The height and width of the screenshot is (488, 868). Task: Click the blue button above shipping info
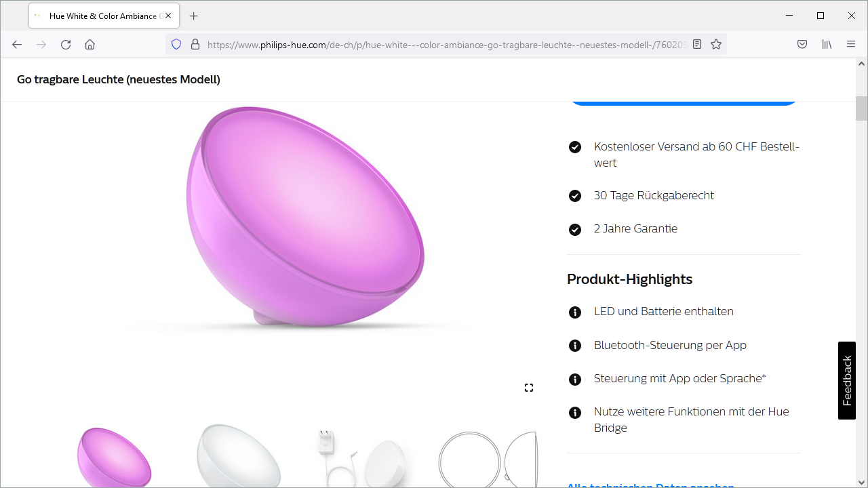pyautogui.click(x=684, y=103)
